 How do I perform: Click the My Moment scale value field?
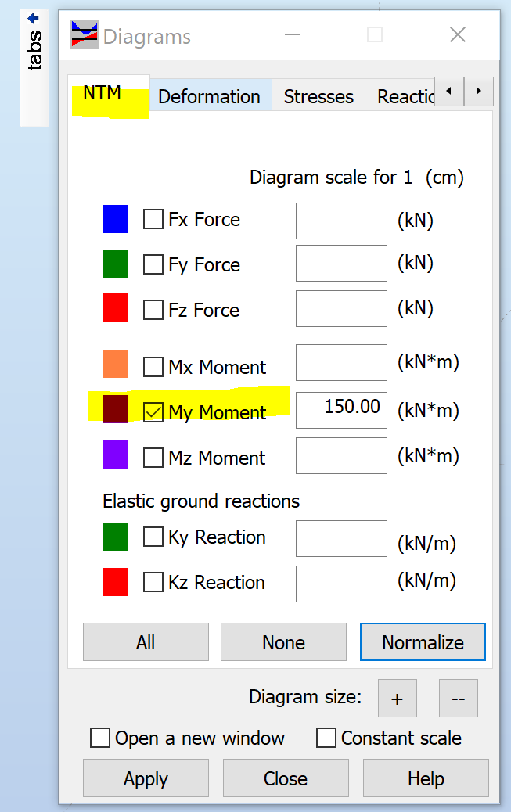[x=341, y=410]
